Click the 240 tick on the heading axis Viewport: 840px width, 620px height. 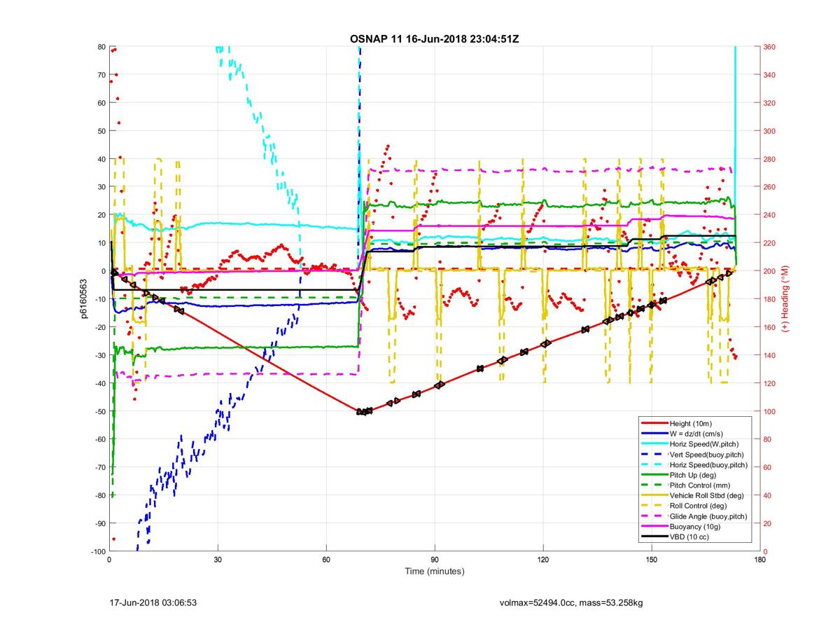click(770, 215)
